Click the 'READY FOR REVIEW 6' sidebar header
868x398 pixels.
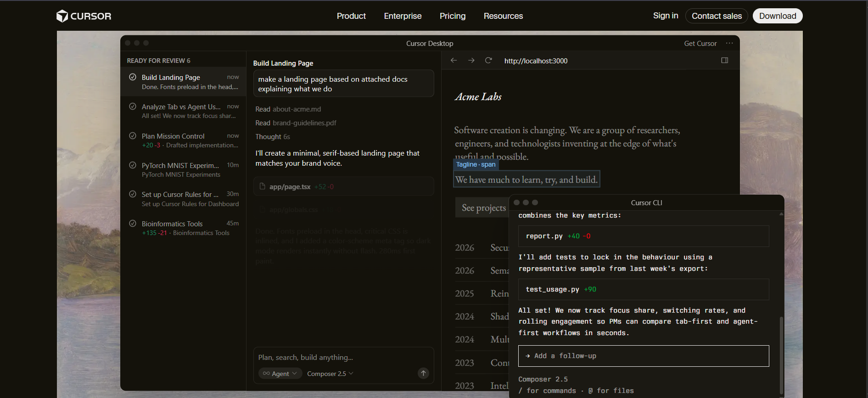tap(158, 61)
